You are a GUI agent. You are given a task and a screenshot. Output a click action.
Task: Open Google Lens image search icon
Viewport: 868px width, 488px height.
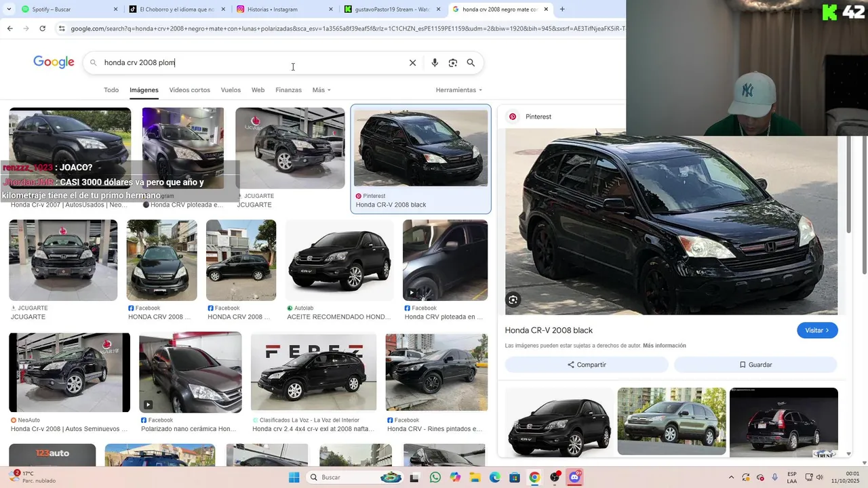tap(453, 62)
